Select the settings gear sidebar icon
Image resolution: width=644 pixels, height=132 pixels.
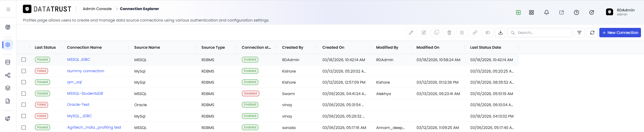pos(8,45)
